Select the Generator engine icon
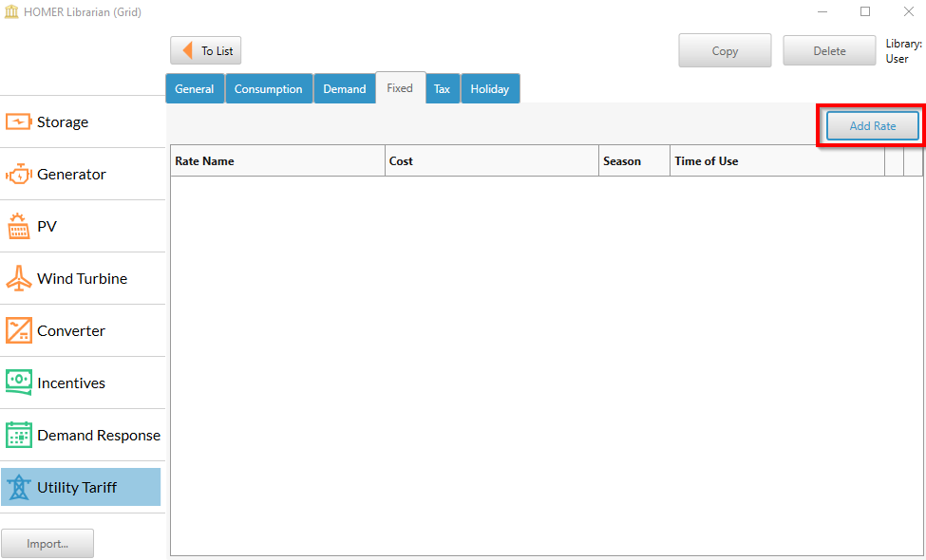This screenshot has width=926, height=560. (x=19, y=175)
